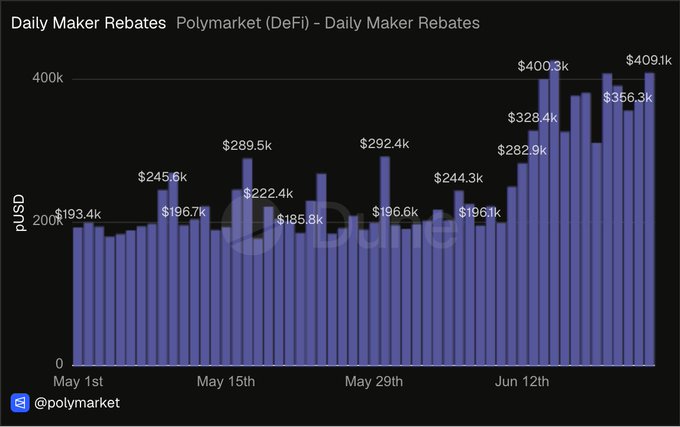This screenshot has height=427, width=680.
Task: Click the tall bar under the $289.5k label
Action: (x=247, y=262)
